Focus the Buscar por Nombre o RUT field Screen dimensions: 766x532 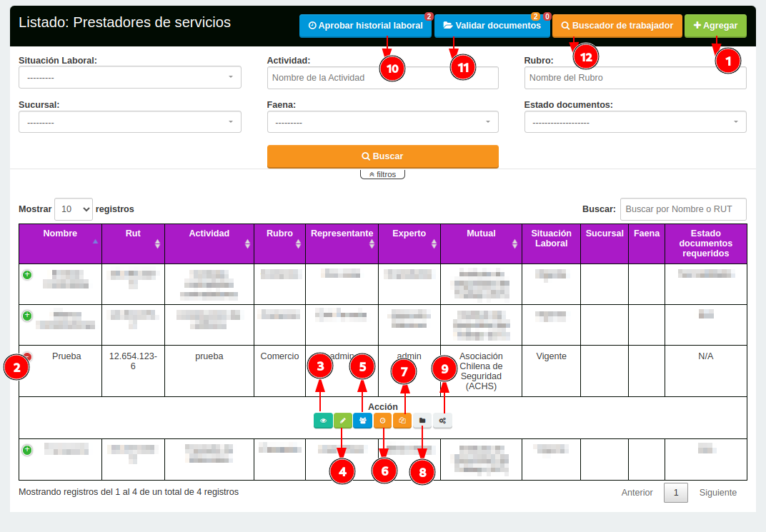click(x=683, y=209)
